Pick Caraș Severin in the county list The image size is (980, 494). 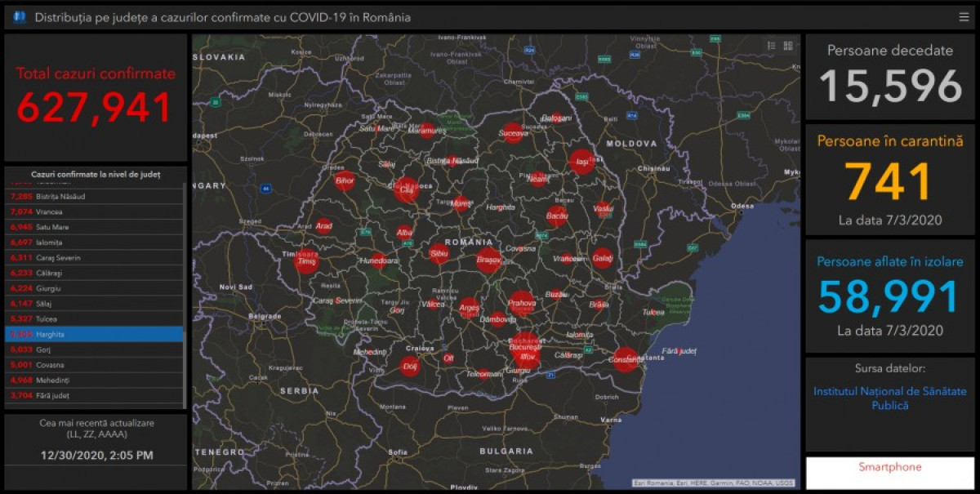(95, 258)
